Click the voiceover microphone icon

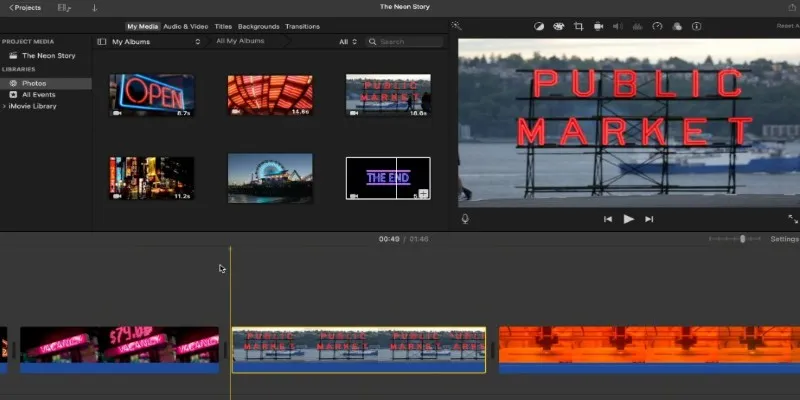465,219
